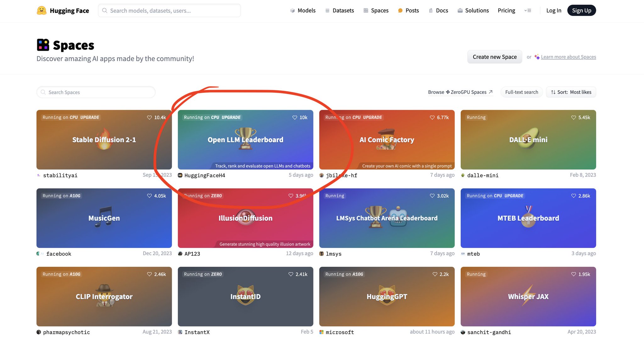Expand the more menu next to Pricing

pos(528,10)
